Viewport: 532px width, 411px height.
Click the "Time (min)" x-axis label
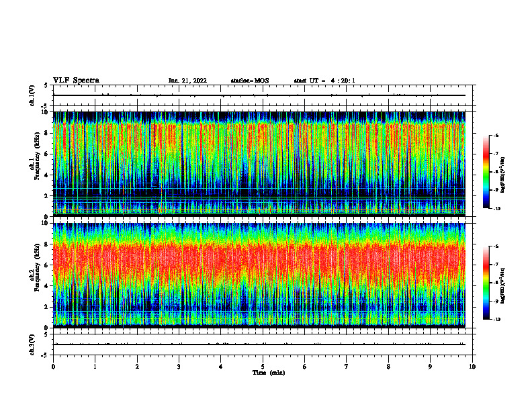point(269,373)
